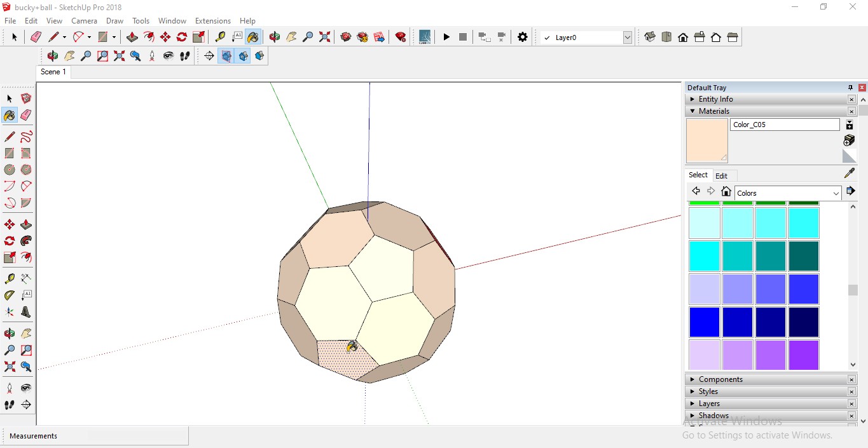Screen dimensions: 868x448
Task: Click the Zoom Extents icon in top toolbar
Action: click(324, 37)
